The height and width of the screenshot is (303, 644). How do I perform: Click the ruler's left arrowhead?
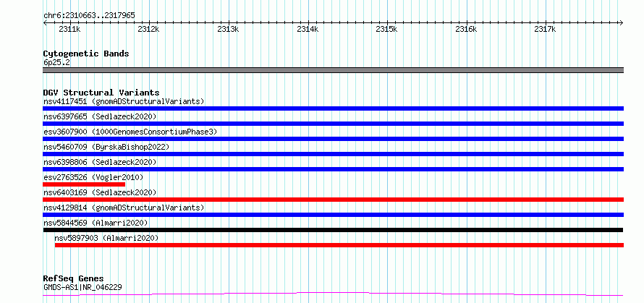(x=45, y=23)
